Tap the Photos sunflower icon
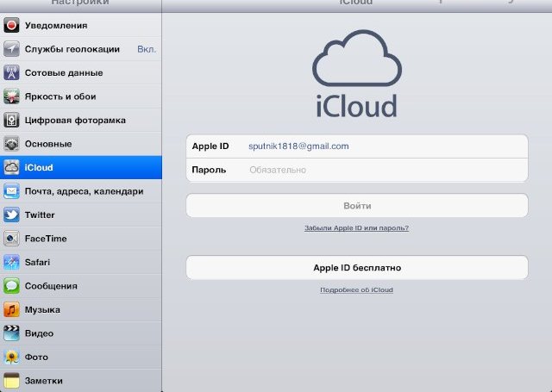The width and height of the screenshot is (552, 392). pos(11,357)
